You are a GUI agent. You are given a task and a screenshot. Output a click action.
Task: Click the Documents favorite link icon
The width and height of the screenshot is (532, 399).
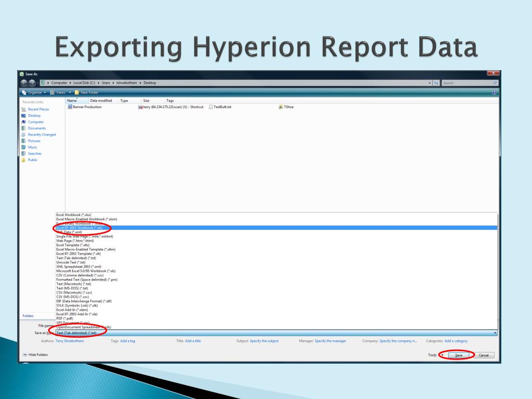click(23, 128)
